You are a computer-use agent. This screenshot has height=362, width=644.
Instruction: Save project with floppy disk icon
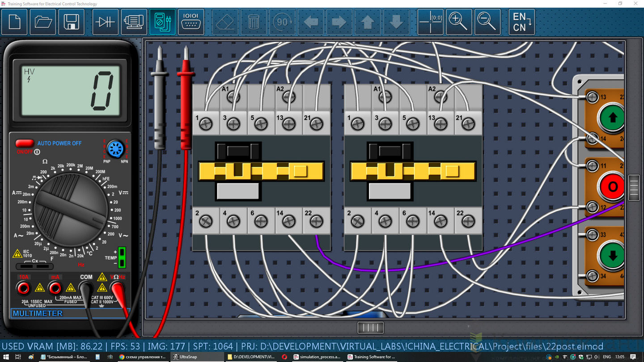coord(72,22)
